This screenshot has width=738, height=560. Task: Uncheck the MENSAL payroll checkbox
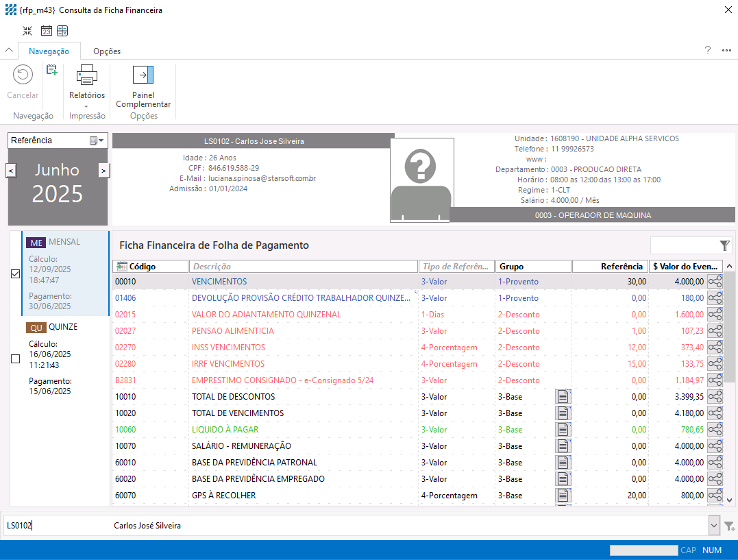coord(16,273)
